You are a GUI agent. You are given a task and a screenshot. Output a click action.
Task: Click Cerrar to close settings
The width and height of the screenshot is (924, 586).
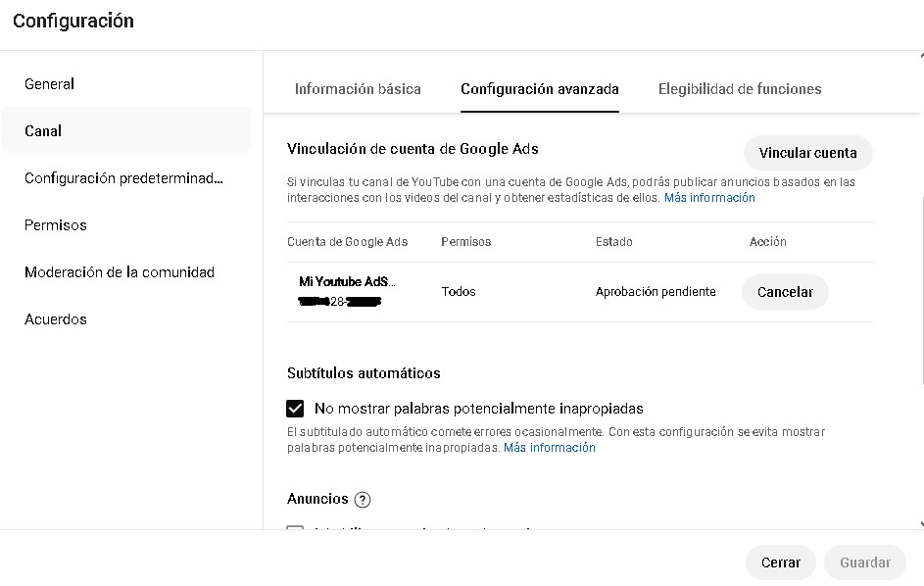click(x=781, y=562)
